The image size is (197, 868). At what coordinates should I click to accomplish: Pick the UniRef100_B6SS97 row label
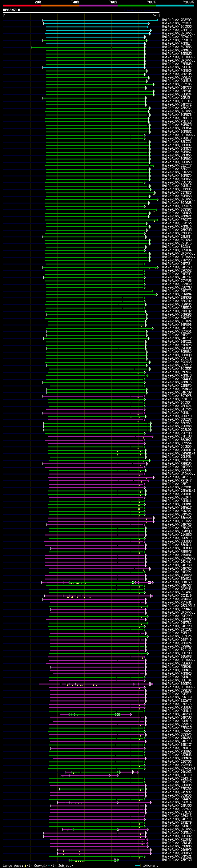pyautogui.click(x=177, y=210)
